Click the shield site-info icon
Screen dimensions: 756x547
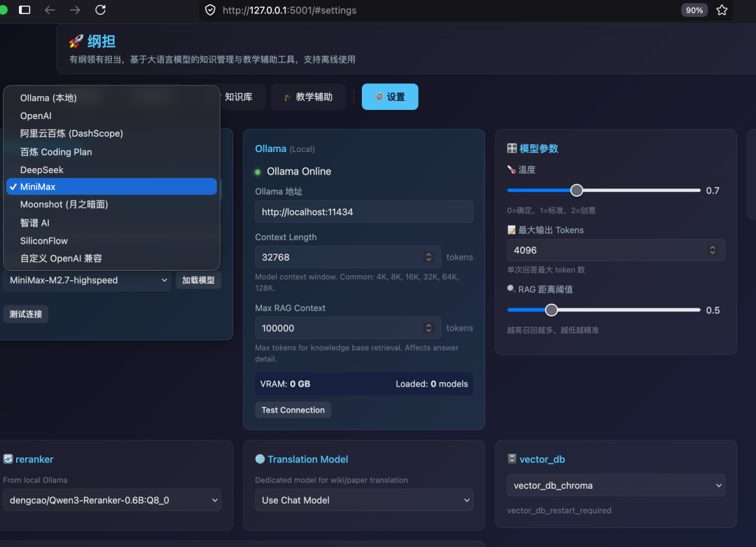click(x=210, y=10)
